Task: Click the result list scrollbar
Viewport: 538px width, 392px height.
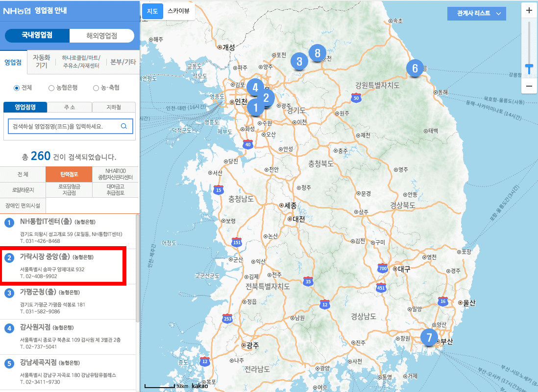Action: [138, 268]
